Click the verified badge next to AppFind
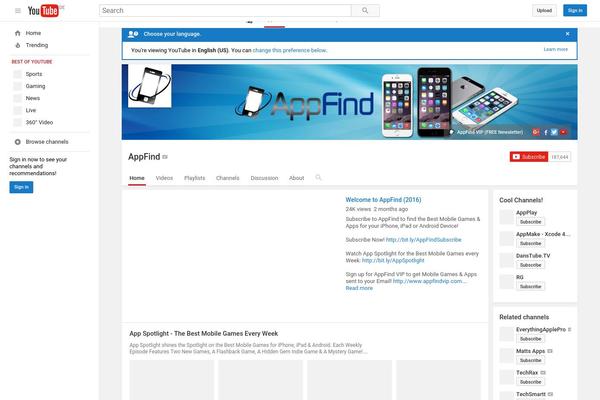The height and width of the screenshot is (400, 600). coord(165,157)
